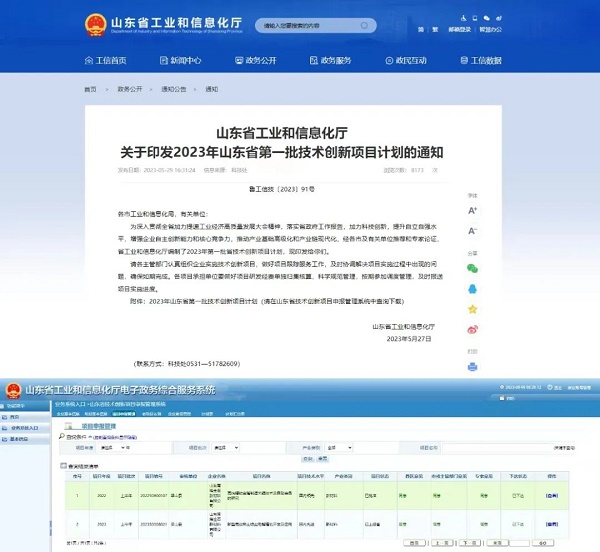Viewport: 600px width, 552px height.
Task: Share article via QQ penguin icon
Action: (472, 289)
